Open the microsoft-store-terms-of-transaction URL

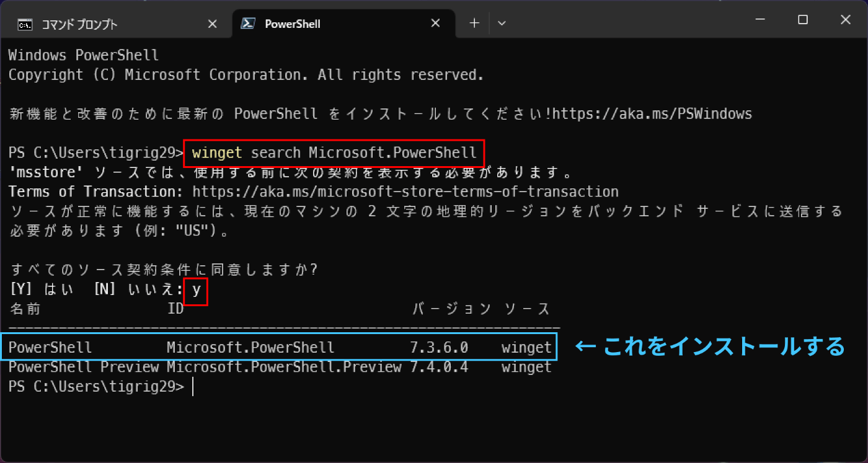point(405,192)
